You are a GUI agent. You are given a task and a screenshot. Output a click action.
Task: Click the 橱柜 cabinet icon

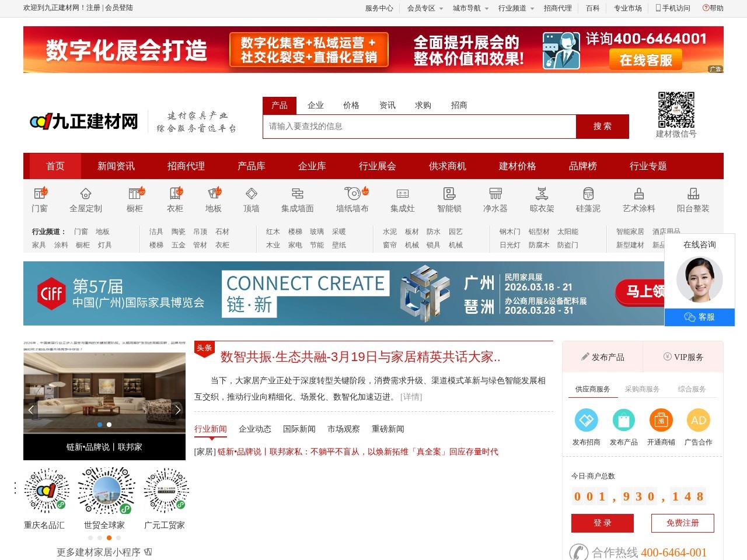133,198
